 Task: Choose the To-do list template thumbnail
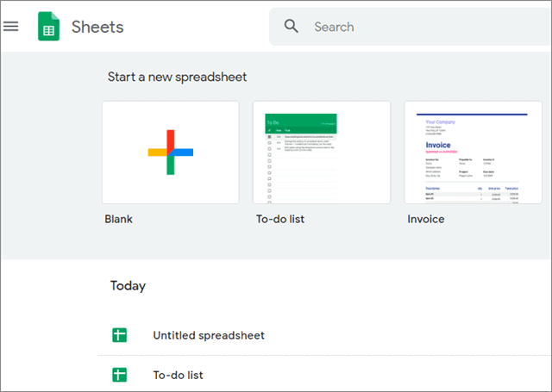pos(321,152)
